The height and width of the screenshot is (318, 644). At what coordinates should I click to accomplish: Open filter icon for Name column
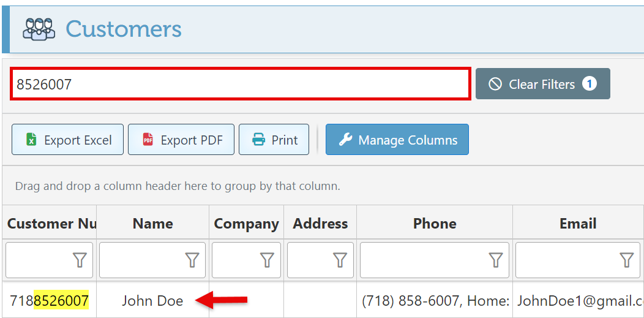(192, 260)
